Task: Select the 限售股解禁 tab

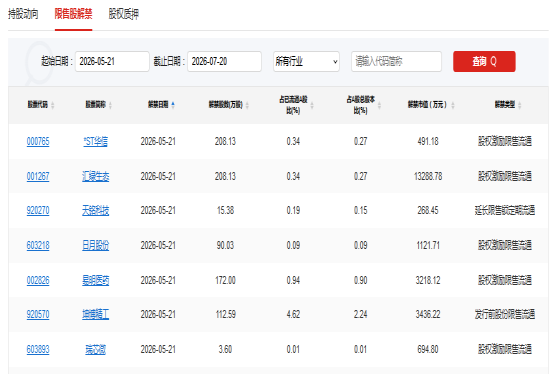Action: [x=73, y=14]
